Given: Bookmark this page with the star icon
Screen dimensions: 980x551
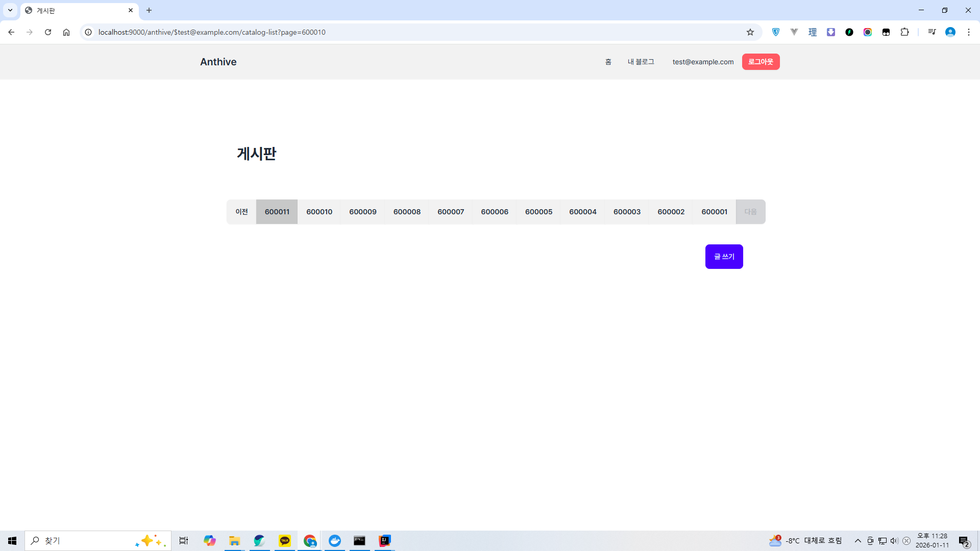Looking at the screenshot, I should pos(750,32).
